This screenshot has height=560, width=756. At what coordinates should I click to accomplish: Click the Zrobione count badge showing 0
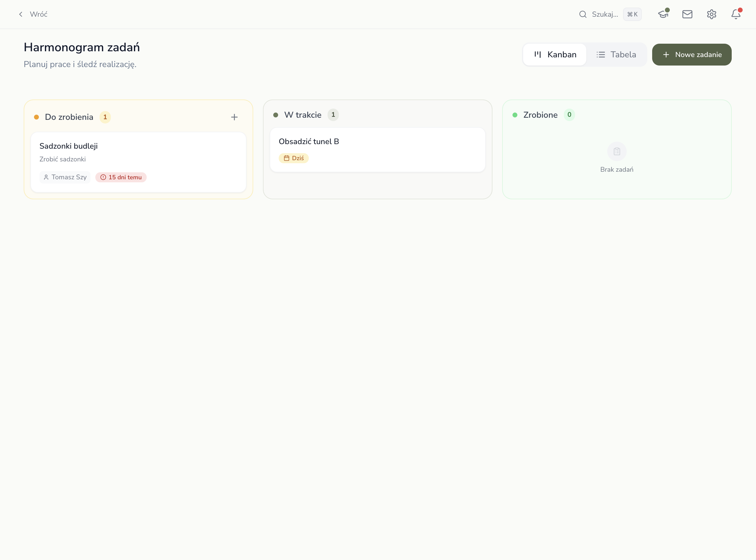point(569,115)
